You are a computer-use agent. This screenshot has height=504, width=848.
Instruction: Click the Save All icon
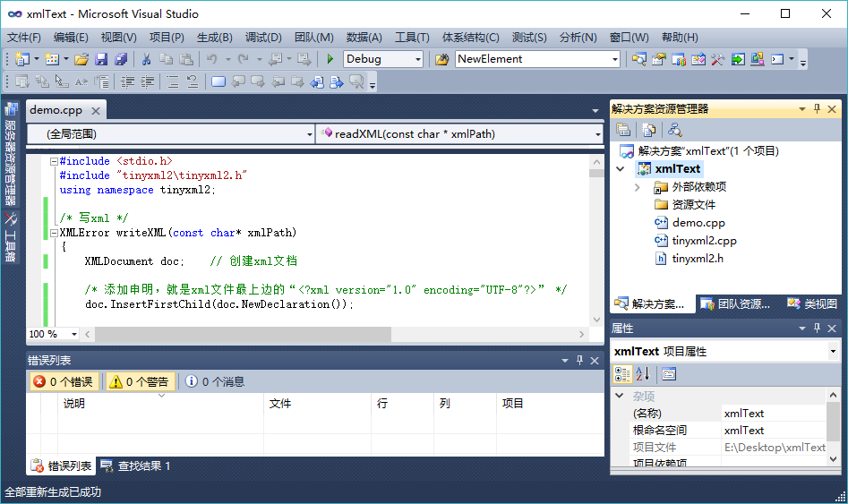[x=121, y=59]
